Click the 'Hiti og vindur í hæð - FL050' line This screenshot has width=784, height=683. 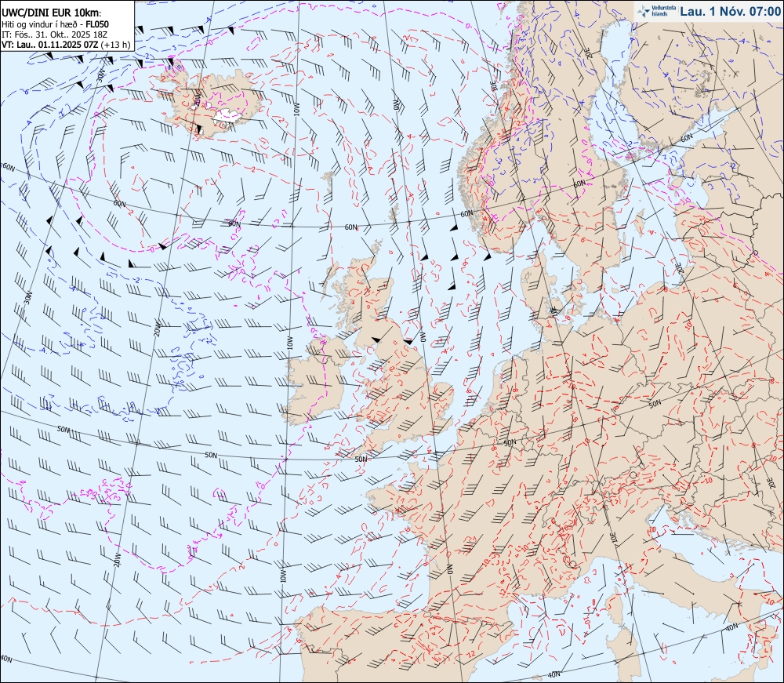point(55,24)
